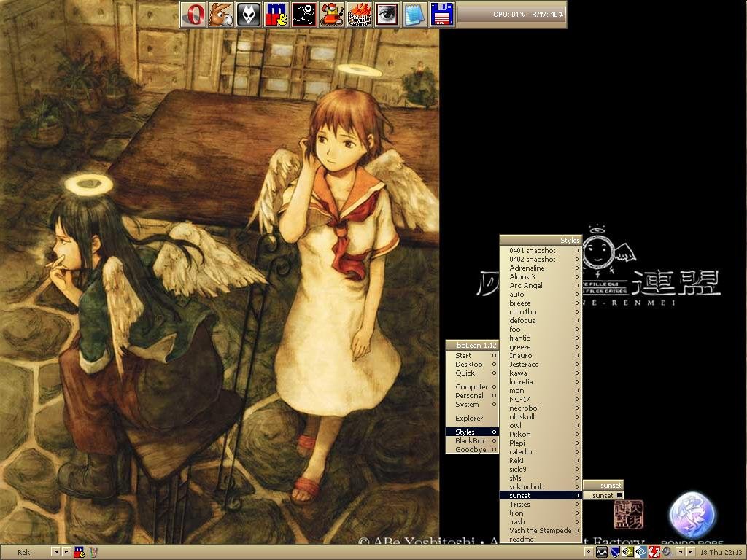Choose the Tristes style
The image size is (747, 560).
click(x=541, y=505)
